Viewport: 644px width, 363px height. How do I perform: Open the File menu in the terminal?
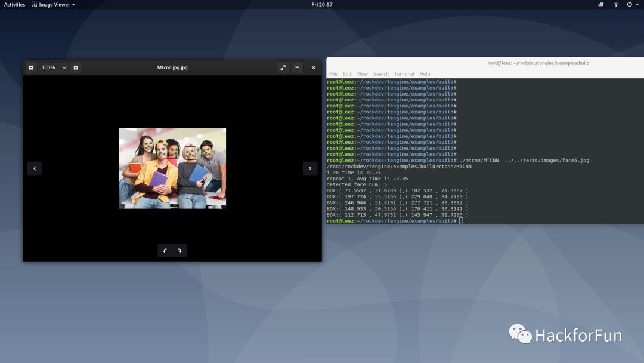(333, 74)
